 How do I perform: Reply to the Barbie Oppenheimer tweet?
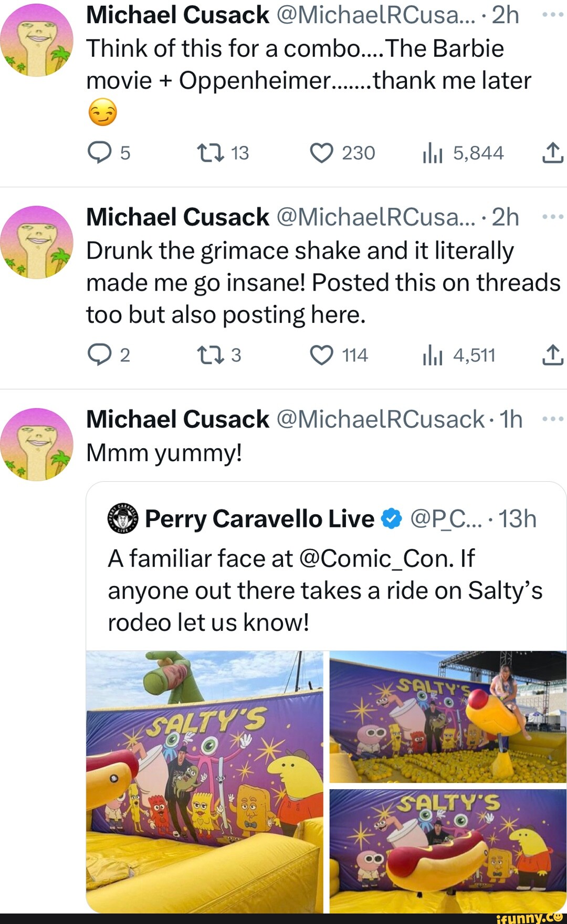[x=100, y=153]
